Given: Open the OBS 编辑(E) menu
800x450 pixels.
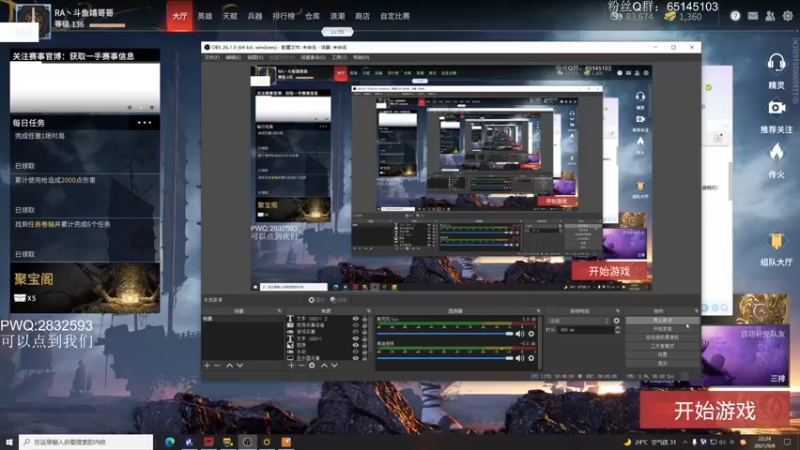Looking at the screenshot, I should point(233,58).
